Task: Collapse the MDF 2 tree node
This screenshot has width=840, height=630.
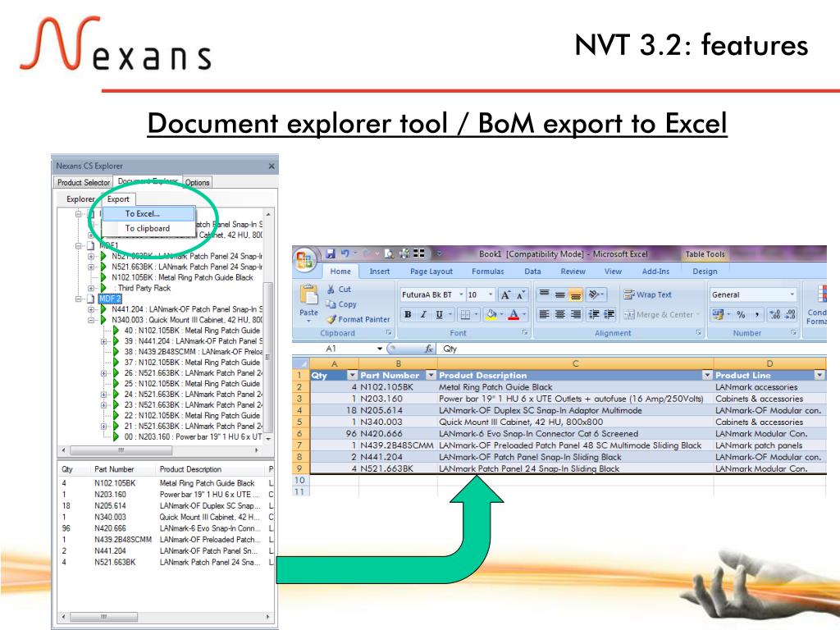Action: 79,299
